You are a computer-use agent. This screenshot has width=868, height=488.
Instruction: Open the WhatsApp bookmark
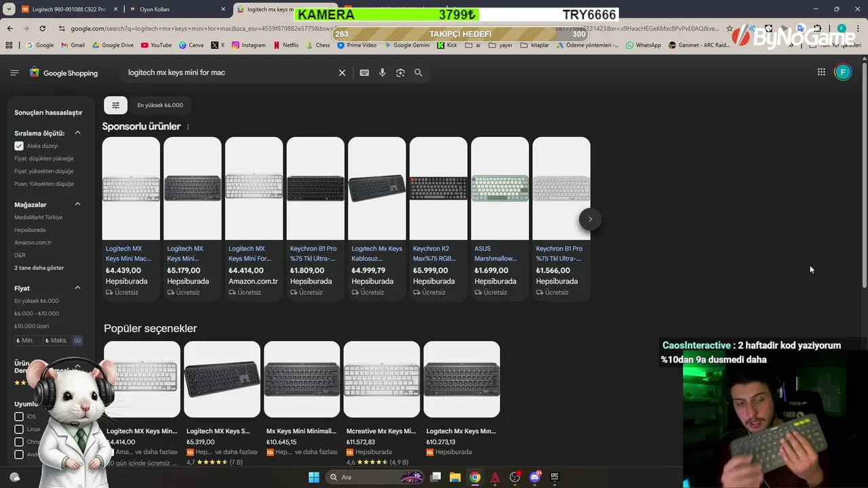[644, 45]
